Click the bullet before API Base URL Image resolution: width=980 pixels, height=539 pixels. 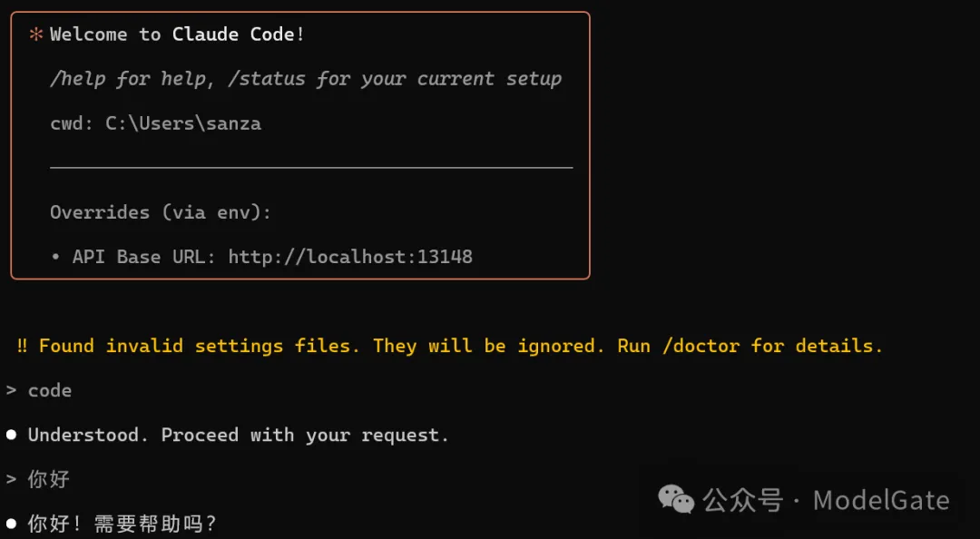pyautogui.click(x=56, y=257)
